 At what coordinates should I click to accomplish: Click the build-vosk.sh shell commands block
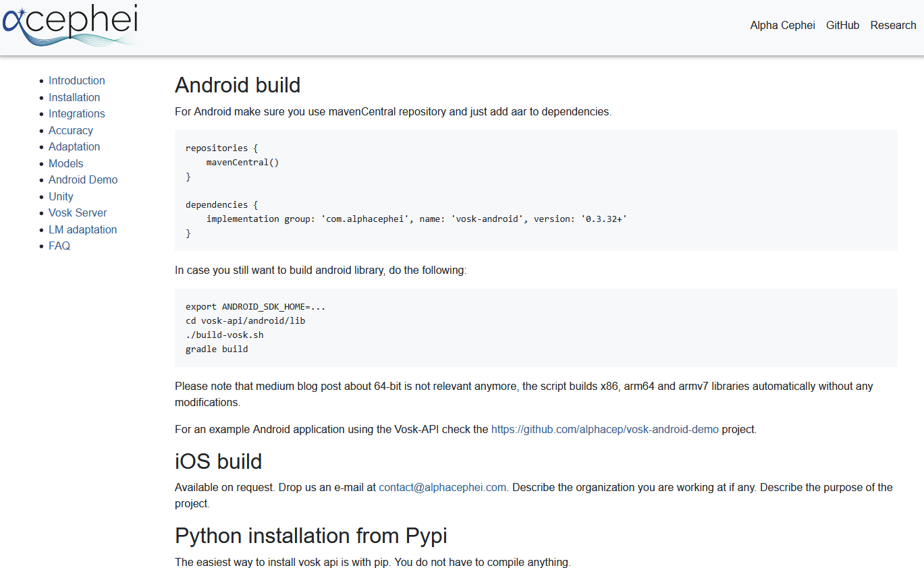tap(535, 328)
